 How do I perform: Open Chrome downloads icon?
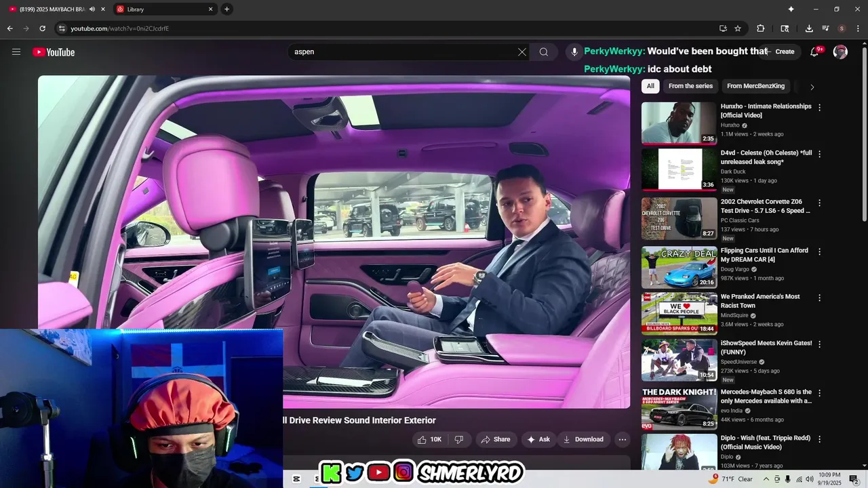tap(809, 28)
